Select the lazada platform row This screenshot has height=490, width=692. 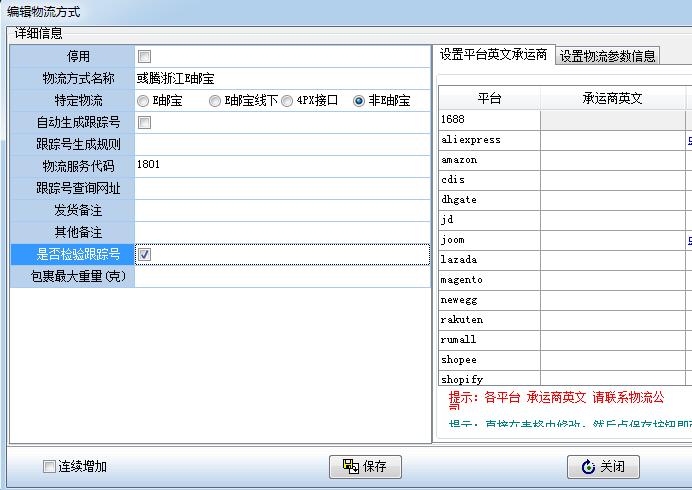click(x=489, y=260)
